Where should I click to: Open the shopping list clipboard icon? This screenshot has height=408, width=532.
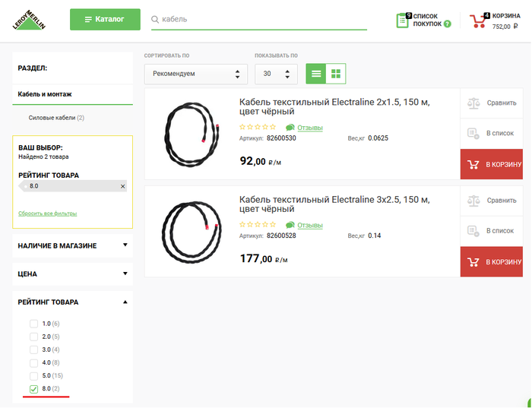[403, 21]
